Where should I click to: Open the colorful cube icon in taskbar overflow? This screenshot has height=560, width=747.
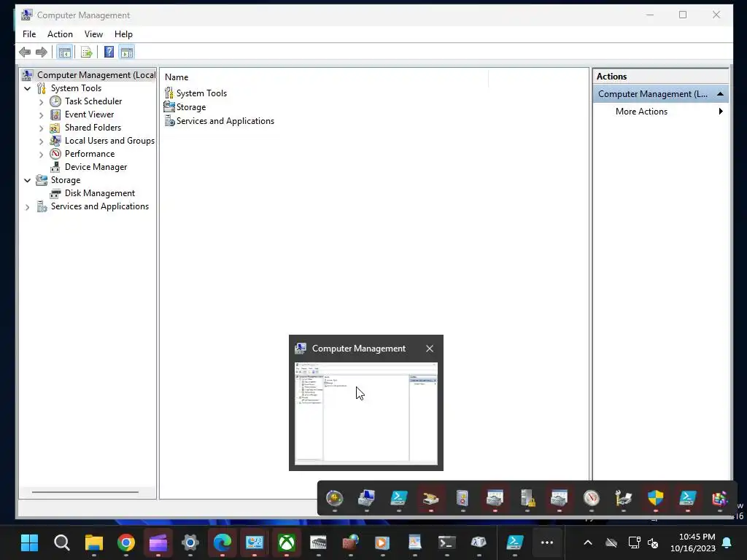(719, 498)
